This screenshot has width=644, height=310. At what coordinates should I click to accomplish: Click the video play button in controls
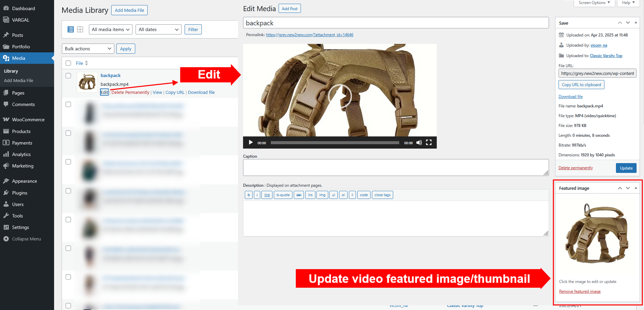click(251, 143)
